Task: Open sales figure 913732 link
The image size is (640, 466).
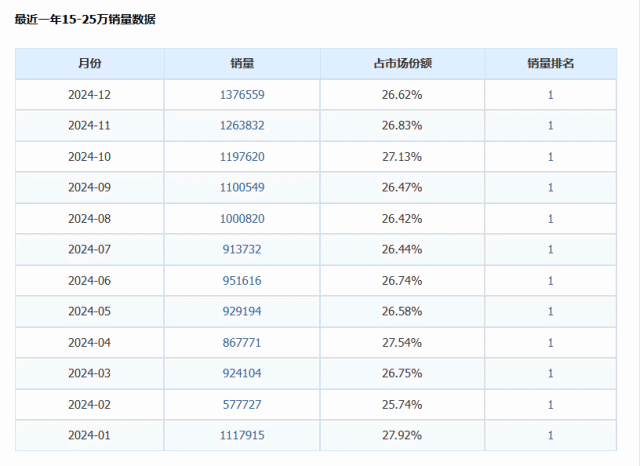Action: pyautogui.click(x=242, y=249)
